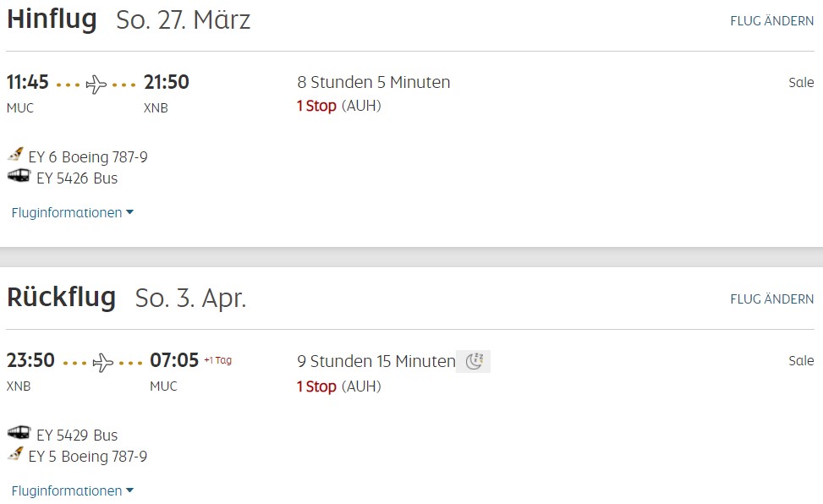Click the airplane icon in the Rückflug route
The width and height of the screenshot is (823, 504).
click(x=102, y=363)
